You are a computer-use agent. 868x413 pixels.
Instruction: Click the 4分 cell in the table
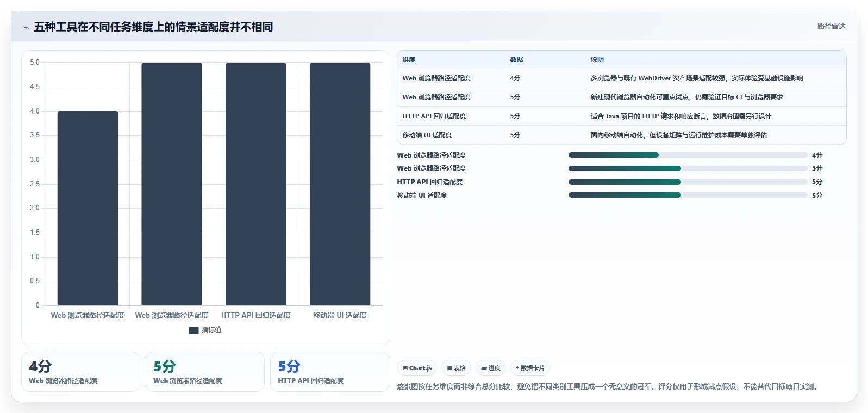(x=515, y=78)
